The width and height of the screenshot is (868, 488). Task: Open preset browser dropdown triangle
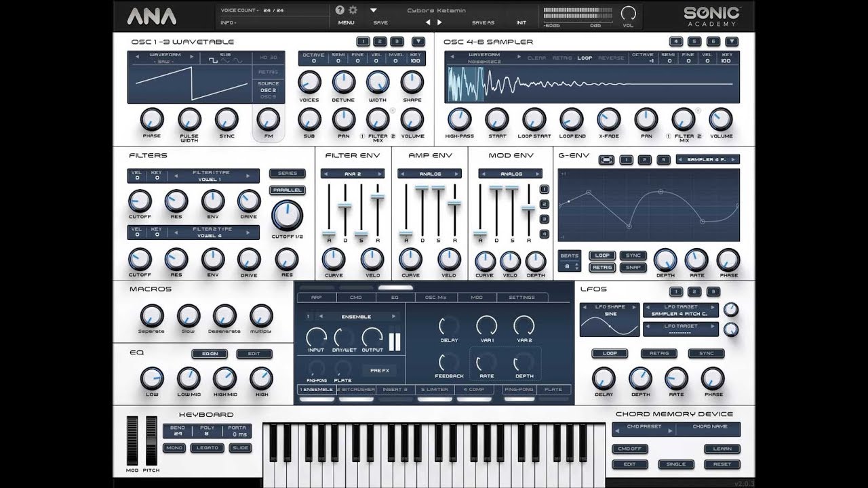click(373, 10)
